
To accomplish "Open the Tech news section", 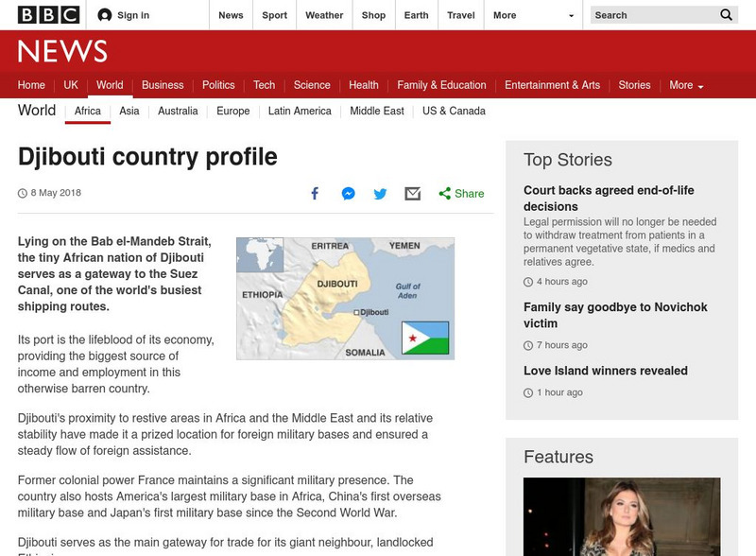I will pos(265,85).
